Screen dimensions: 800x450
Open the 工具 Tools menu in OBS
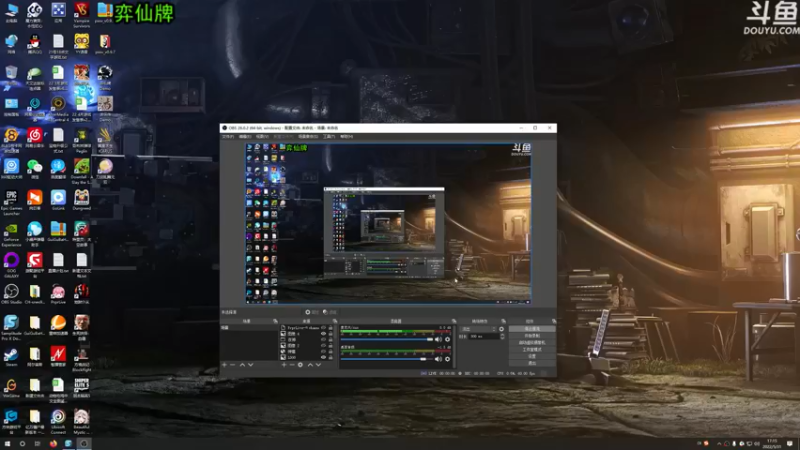coord(329,137)
